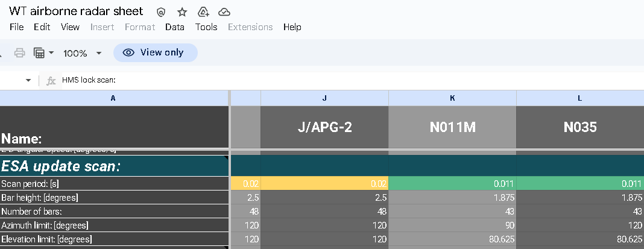Screen dimensions: 644x249
Task: Click the View only button
Action: tap(155, 52)
